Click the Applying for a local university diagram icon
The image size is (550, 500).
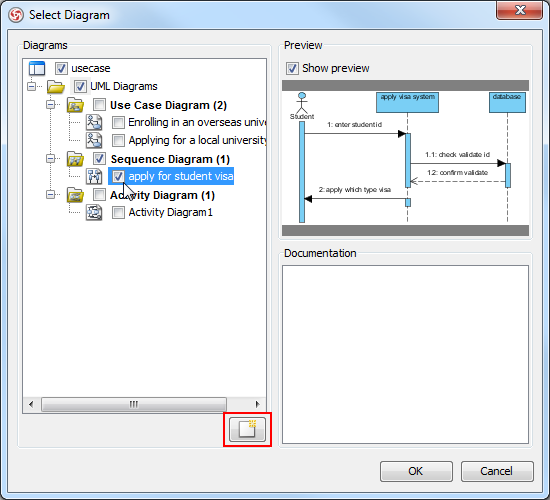[94, 140]
